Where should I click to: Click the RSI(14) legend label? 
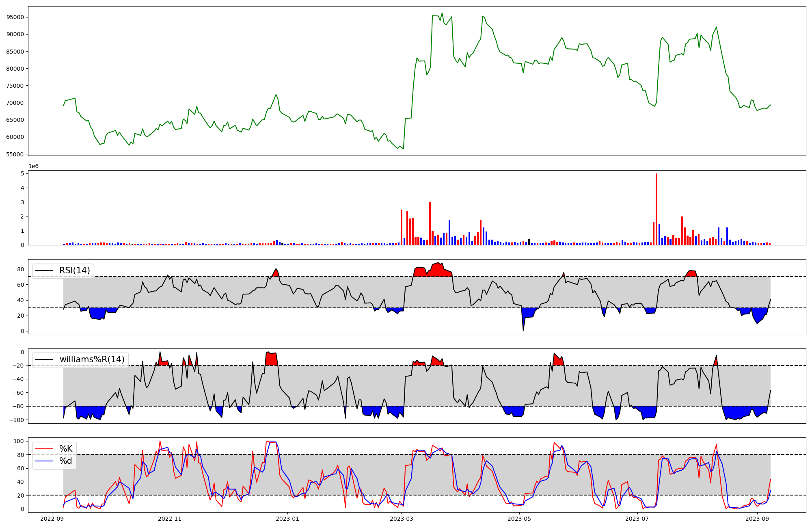pyautogui.click(x=75, y=270)
